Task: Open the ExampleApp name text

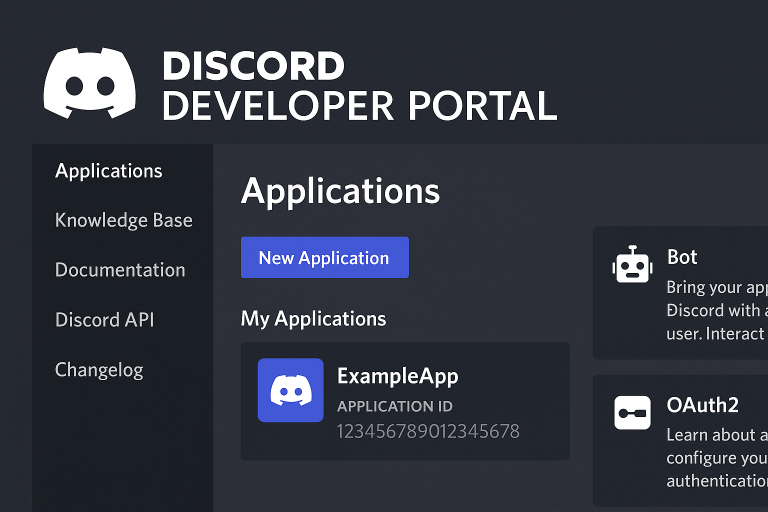Action: (x=398, y=376)
